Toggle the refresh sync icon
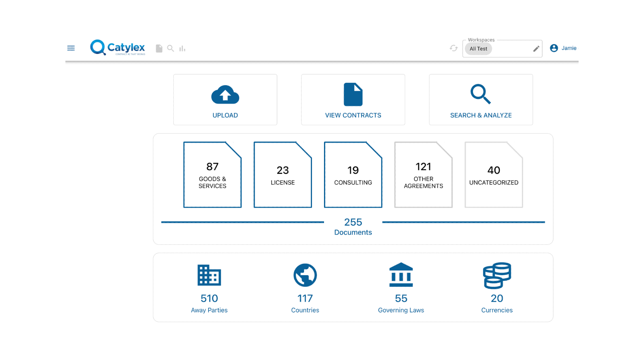The width and height of the screenshot is (644, 362). tap(454, 48)
